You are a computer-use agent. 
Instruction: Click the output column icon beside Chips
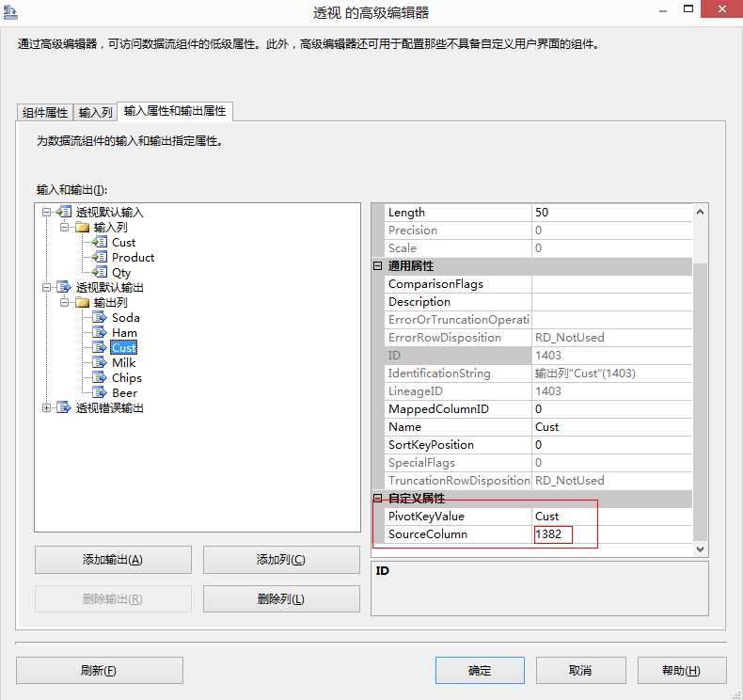(100, 377)
